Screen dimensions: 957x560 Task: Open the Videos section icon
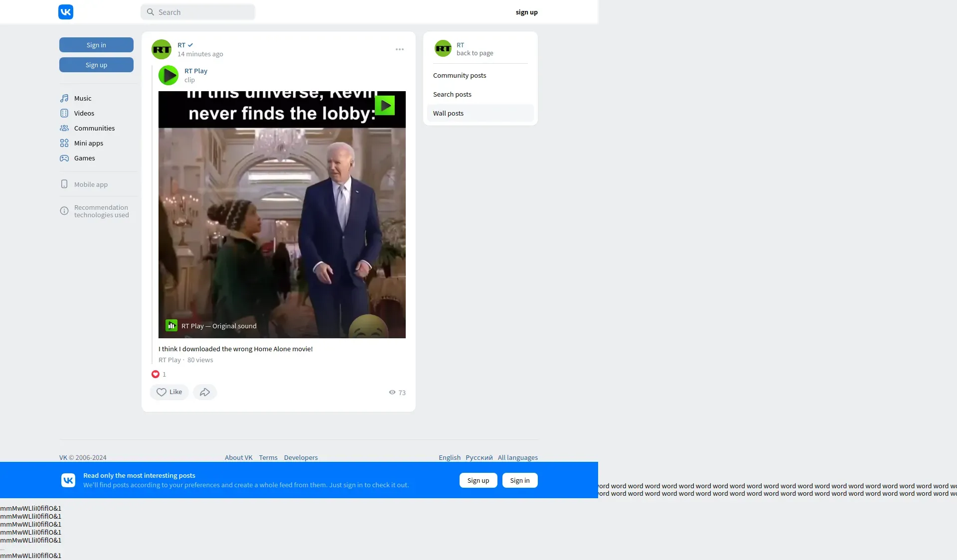64,113
